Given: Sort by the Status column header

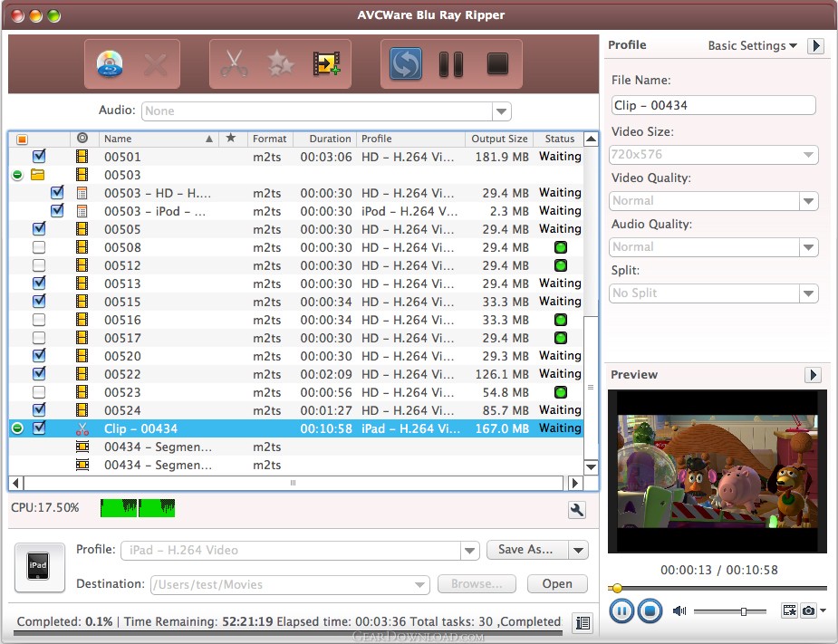Looking at the screenshot, I should [559, 139].
